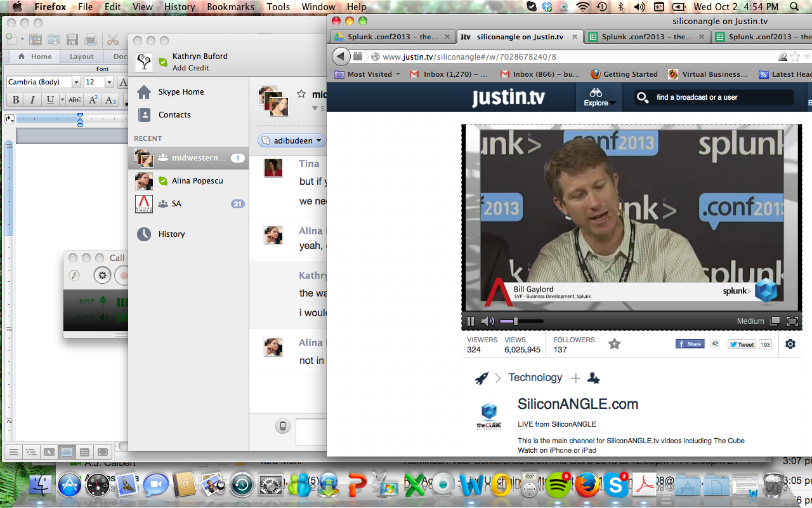Toggle Strikethrough (ABC) in Word
Image resolution: width=812 pixels, height=508 pixels.
point(75,100)
